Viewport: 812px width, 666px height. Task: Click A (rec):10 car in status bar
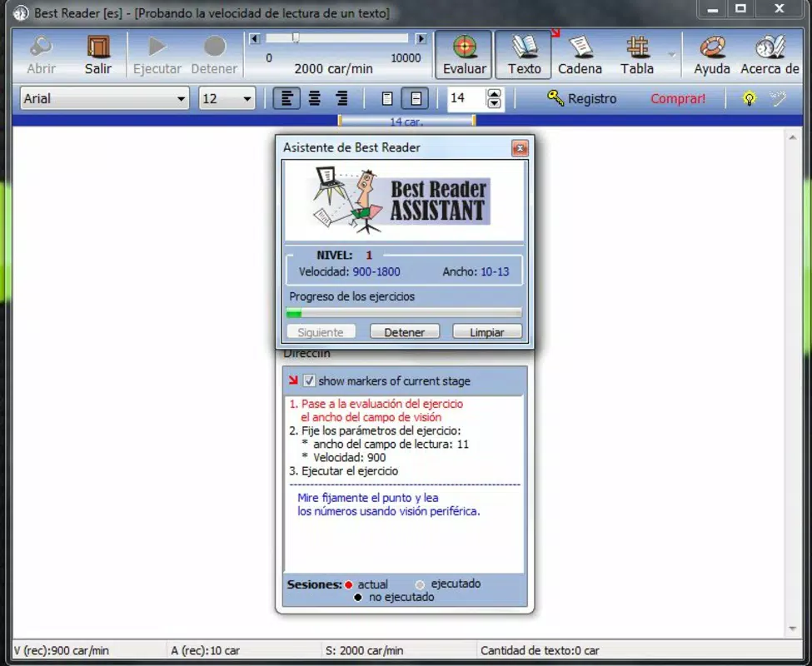pos(206,650)
